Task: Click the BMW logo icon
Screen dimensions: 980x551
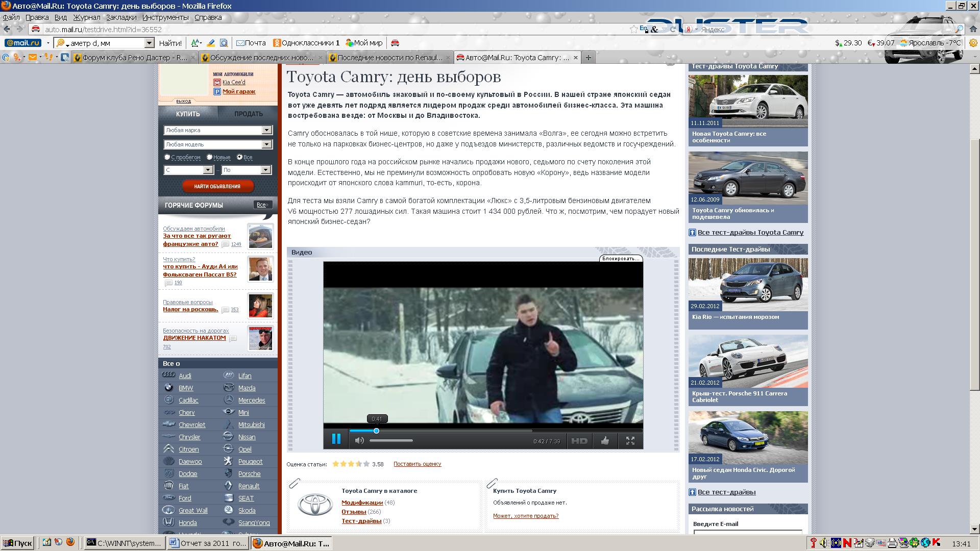Action: pyautogui.click(x=168, y=388)
